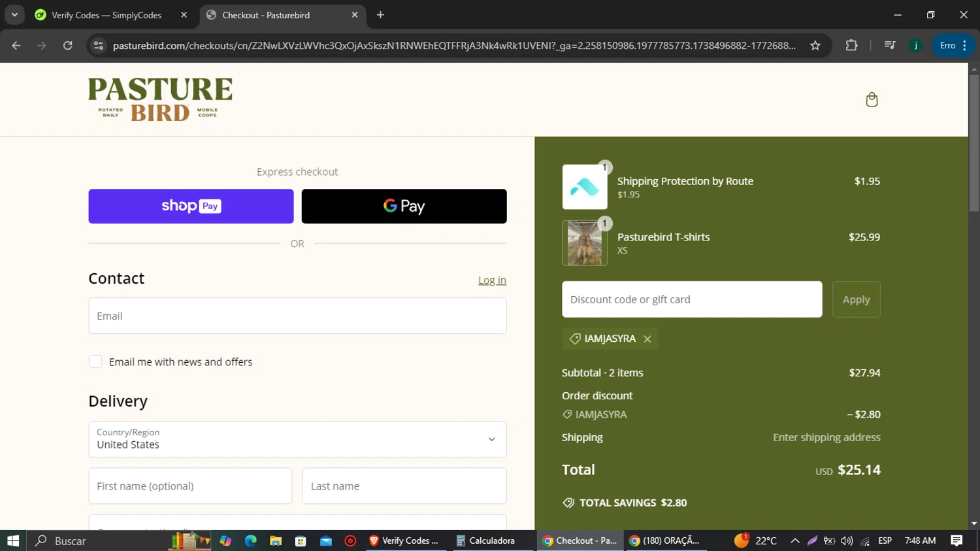Apply the discount code
980x551 pixels.
click(856, 299)
